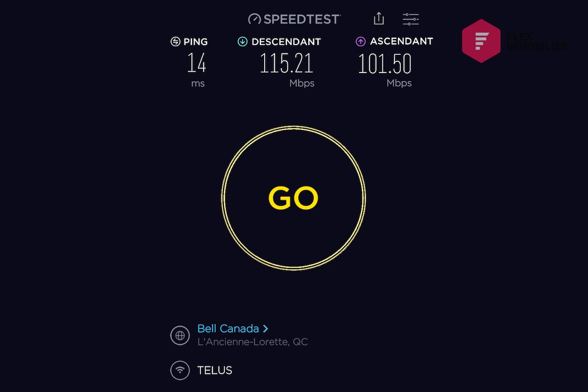Tap the share results icon
588x392 pixels.
click(x=378, y=19)
